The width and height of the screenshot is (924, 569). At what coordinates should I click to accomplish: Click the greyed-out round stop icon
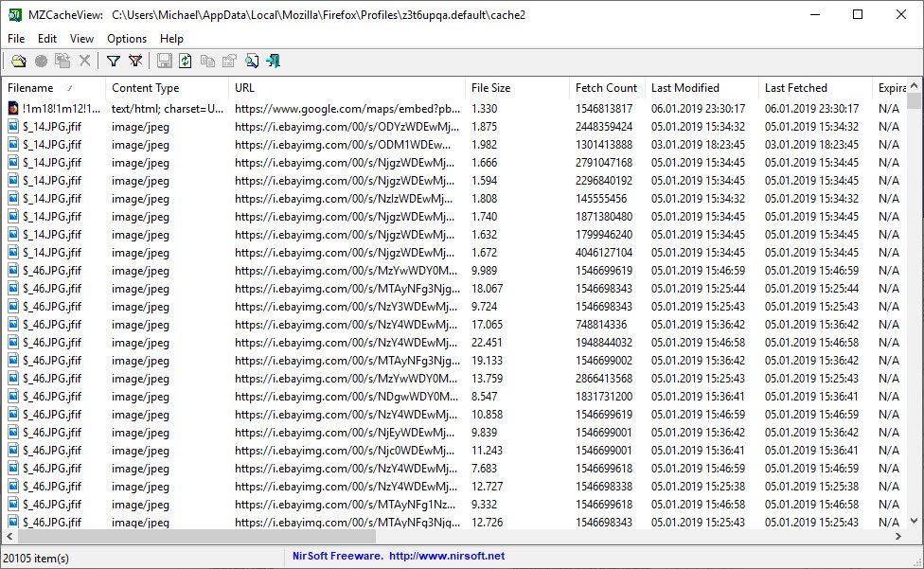click(x=41, y=61)
